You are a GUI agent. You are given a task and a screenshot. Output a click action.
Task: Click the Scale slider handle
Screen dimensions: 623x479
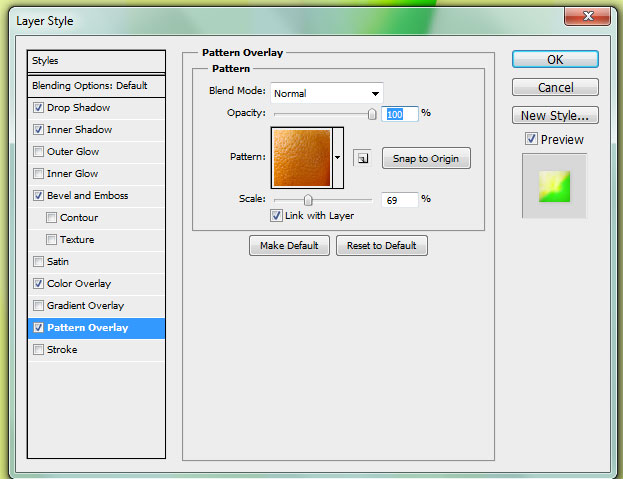click(308, 200)
